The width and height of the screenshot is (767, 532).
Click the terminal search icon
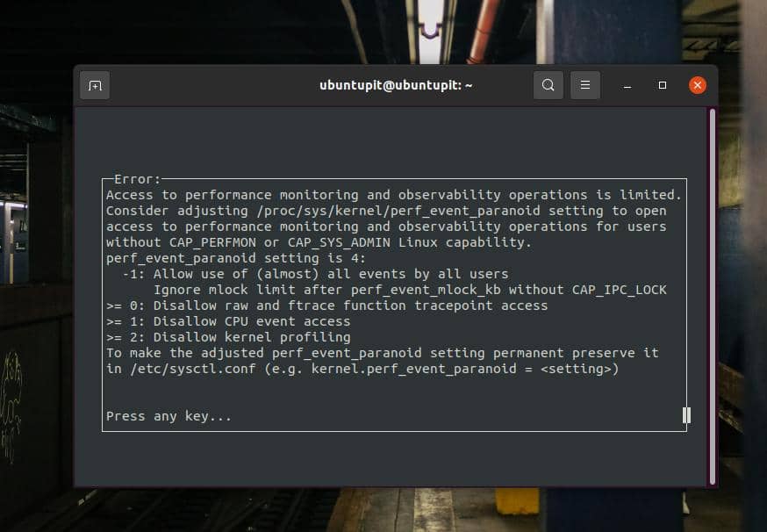pos(548,85)
